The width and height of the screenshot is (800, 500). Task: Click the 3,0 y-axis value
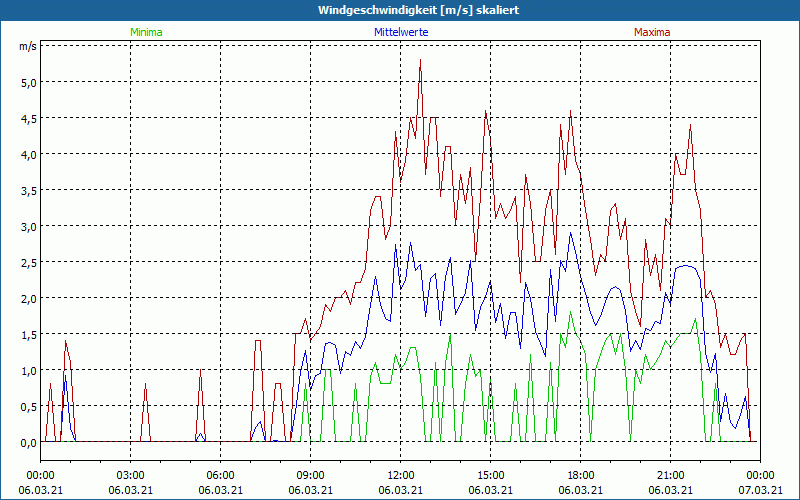(x=29, y=227)
